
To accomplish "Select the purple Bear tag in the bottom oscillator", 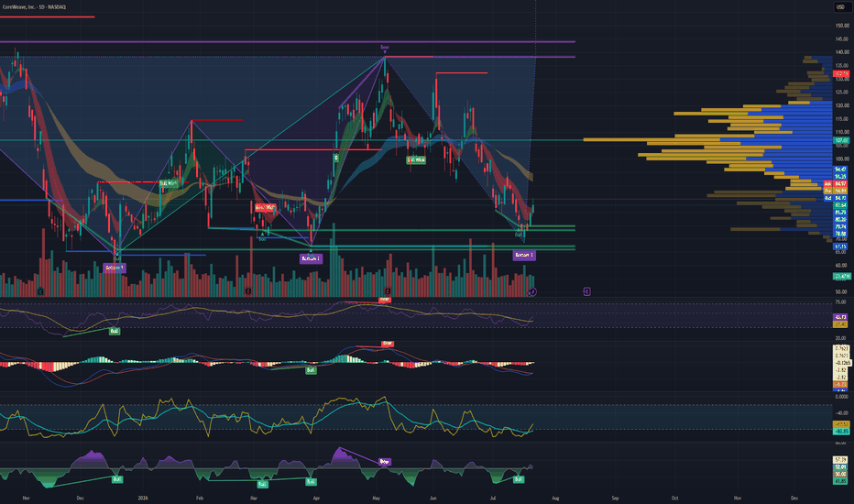I will 385,462.
